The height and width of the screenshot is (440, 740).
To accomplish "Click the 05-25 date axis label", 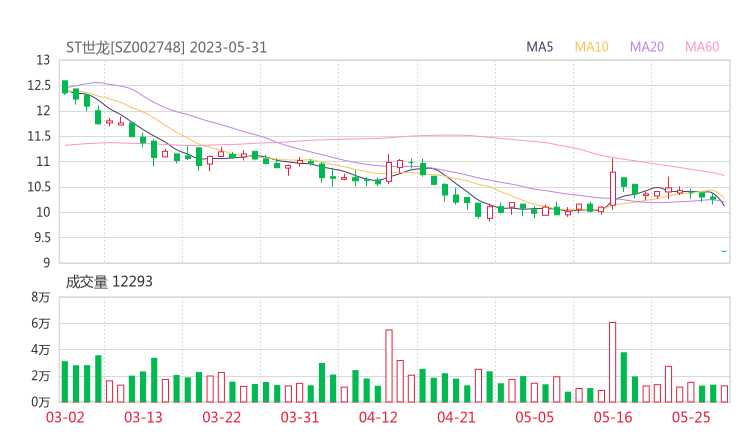I will point(691,417).
